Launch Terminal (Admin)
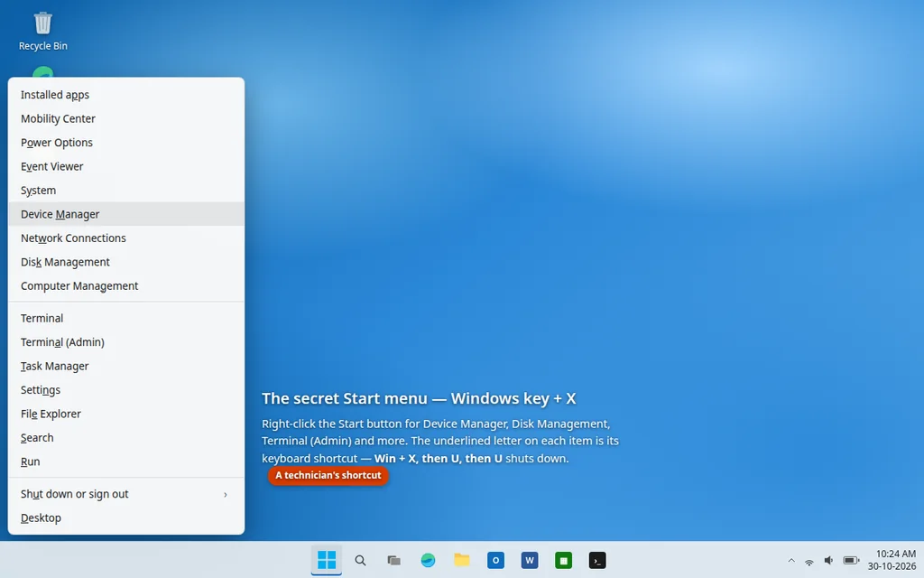This screenshot has height=578, width=924. [x=126, y=342]
